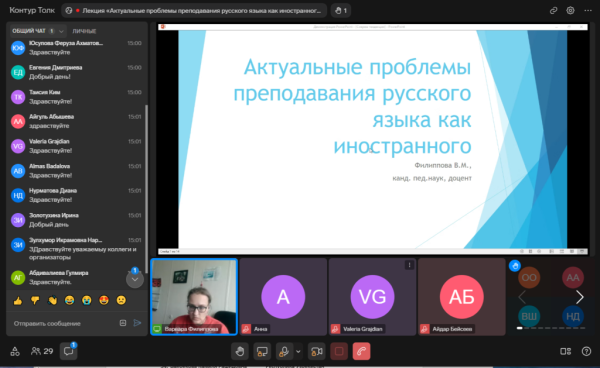Open the lecture title room info
The width and height of the screenshot is (600, 368).
194,11
